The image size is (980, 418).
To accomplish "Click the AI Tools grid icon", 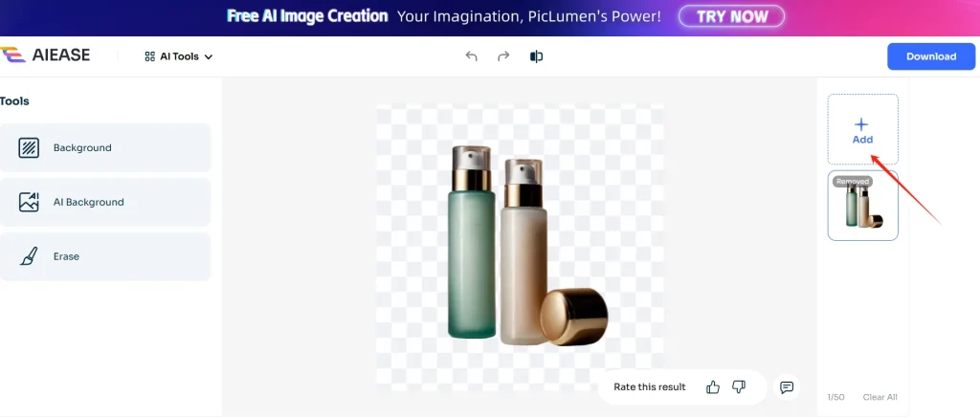I will coord(150,56).
